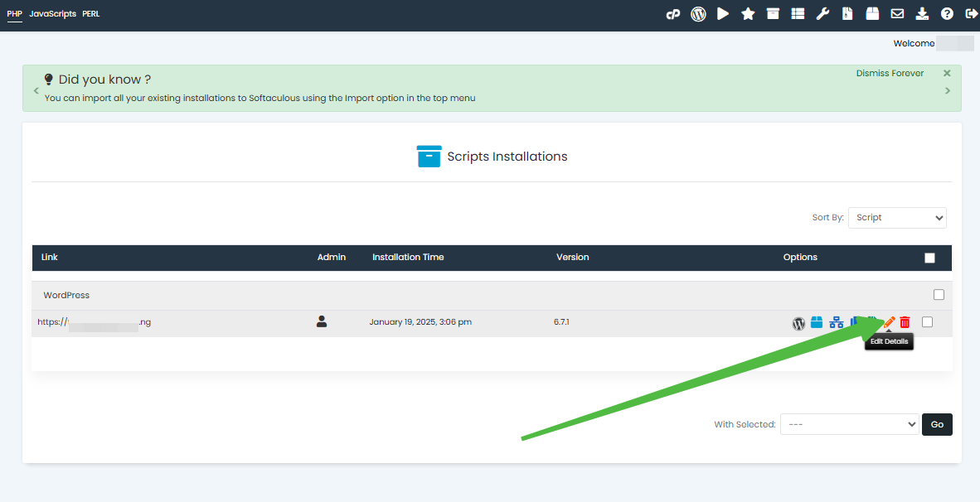
Task: Show the next tip with right chevron
Action: (948, 90)
